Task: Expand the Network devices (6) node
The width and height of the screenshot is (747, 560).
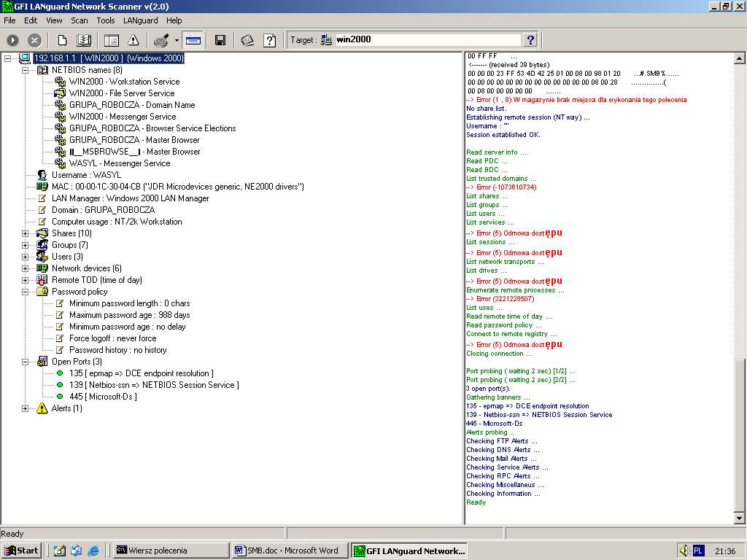Action: [26, 268]
